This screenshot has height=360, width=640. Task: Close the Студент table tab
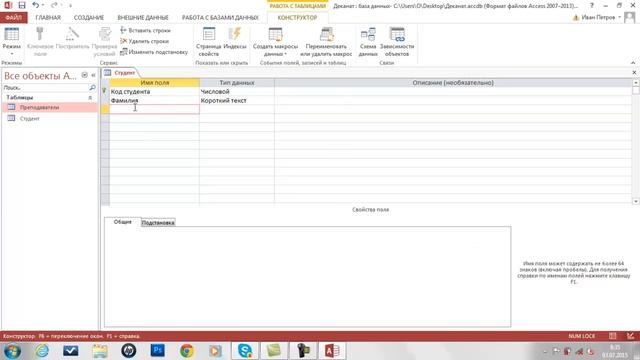pyautogui.click(x=634, y=72)
